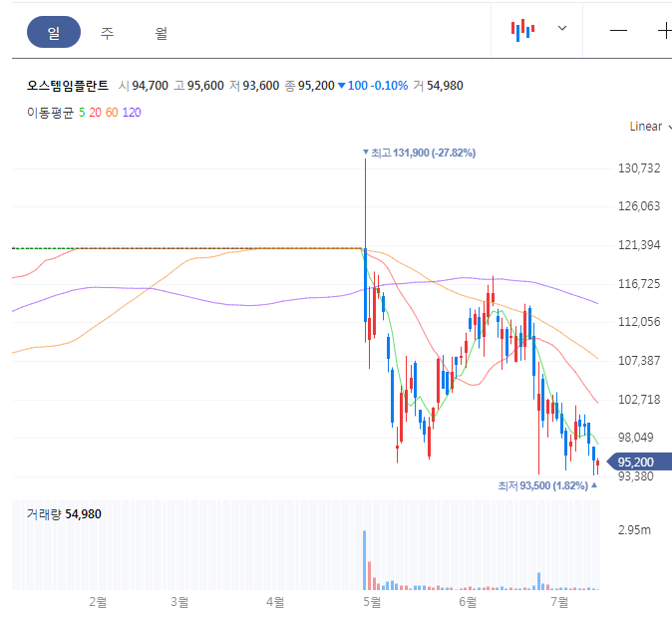Toggle the 20-day moving average line
The height and width of the screenshot is (622, 672).
tap(95, 113)
